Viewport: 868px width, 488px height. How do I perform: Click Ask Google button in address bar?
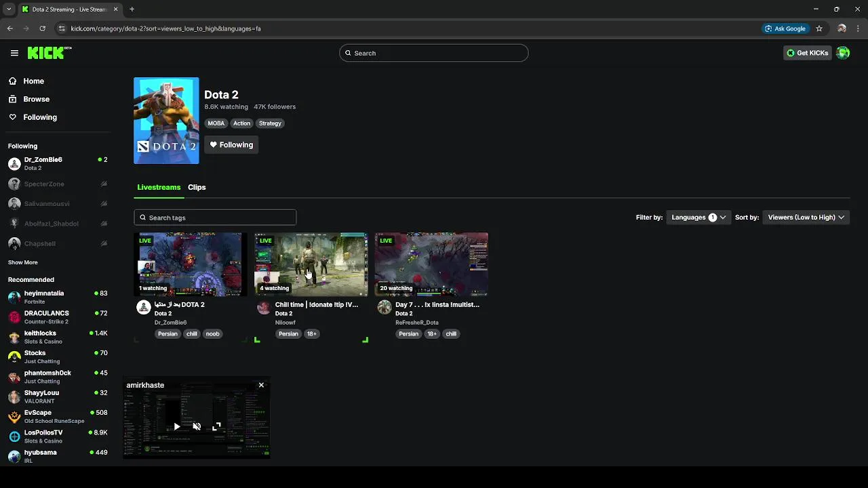(x=785, y=28)
